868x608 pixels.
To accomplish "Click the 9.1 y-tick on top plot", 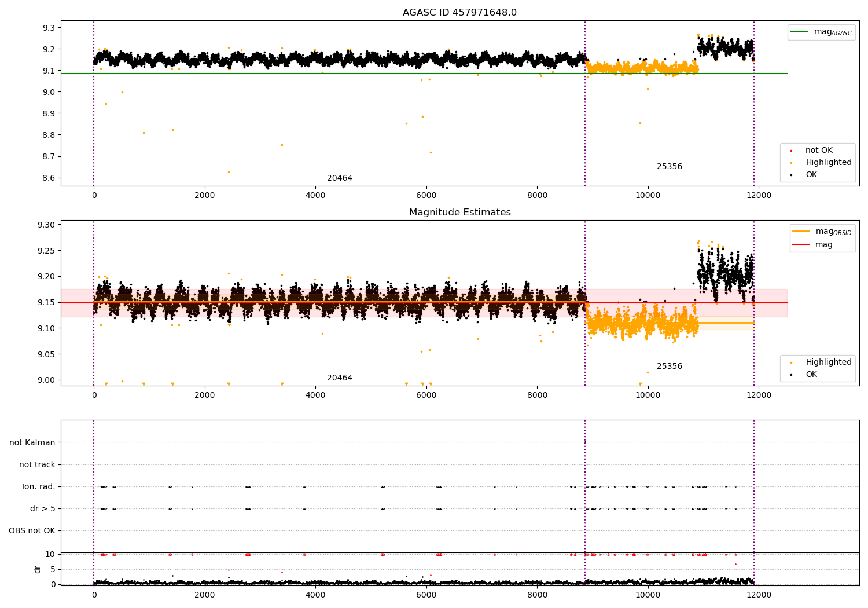I will click(x=49, y=71).
